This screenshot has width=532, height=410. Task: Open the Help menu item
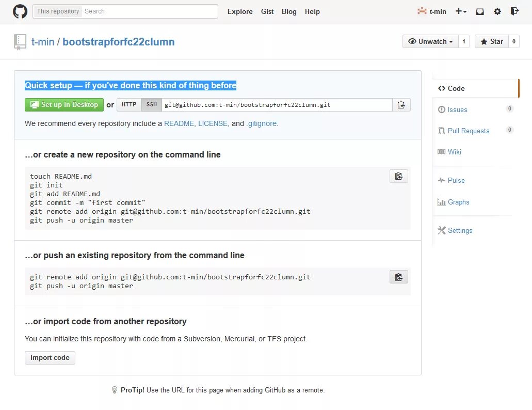[x=312, y=11]
